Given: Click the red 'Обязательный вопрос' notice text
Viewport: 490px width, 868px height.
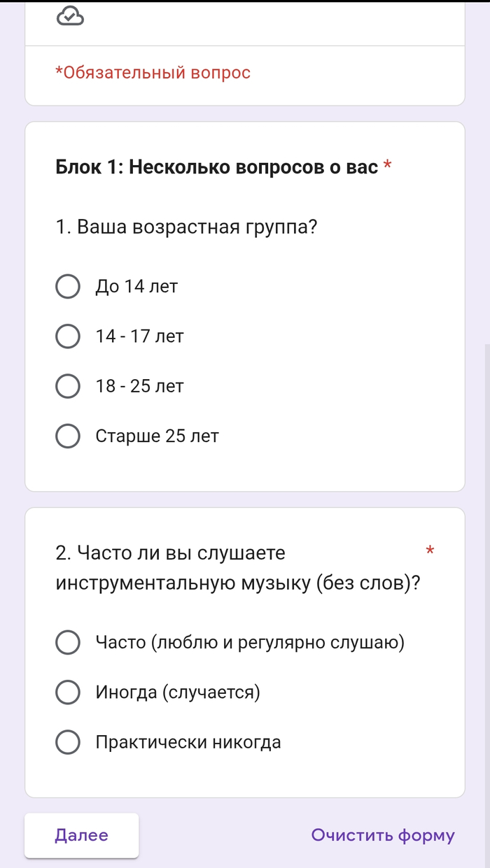Looking at the screenshot, I should pyautogui.click(x=153, y=73).
